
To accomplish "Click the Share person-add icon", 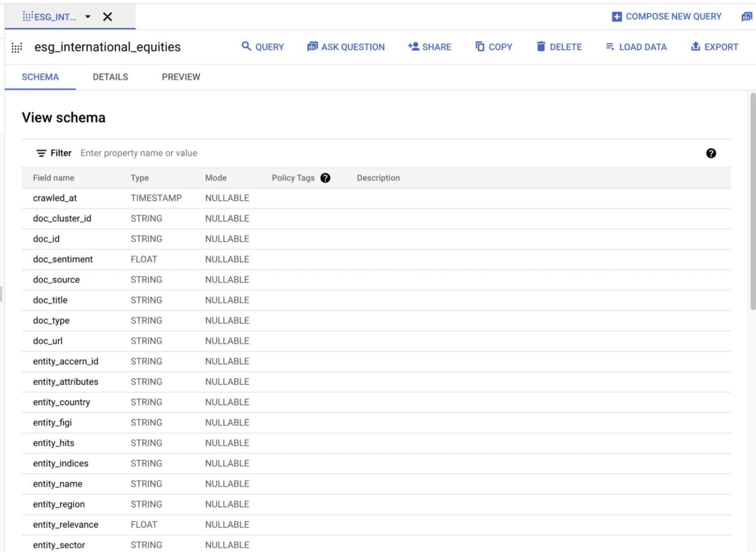I will [x=413, y=46].
